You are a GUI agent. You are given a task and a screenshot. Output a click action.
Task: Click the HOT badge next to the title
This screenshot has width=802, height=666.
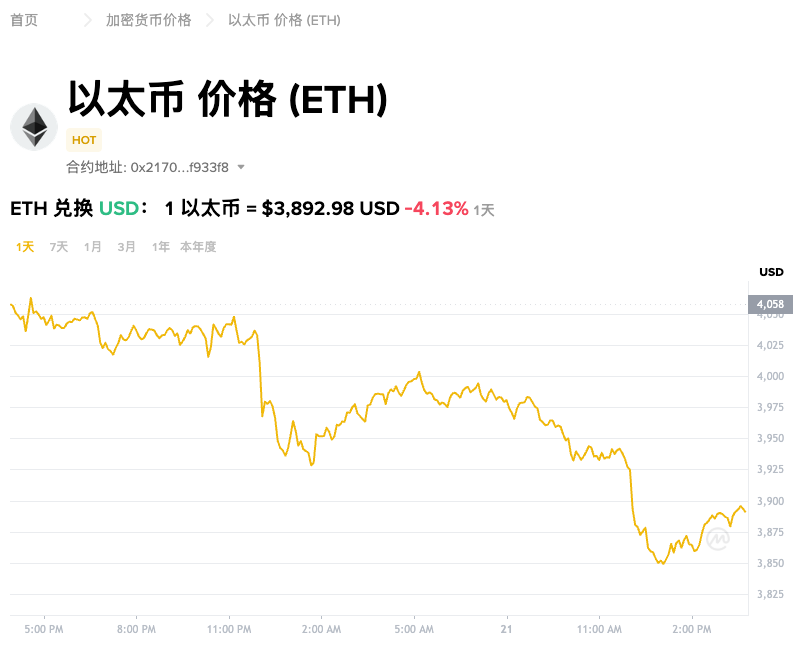click(x=83, y=140)
